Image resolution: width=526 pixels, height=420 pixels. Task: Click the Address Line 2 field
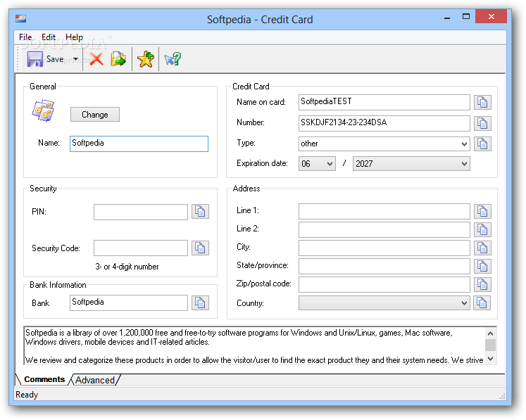pos(384,229)
